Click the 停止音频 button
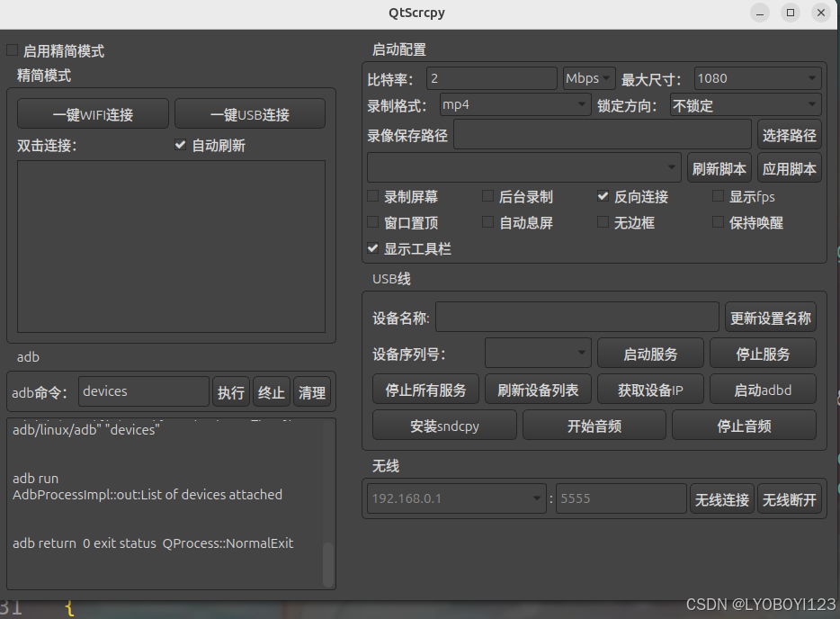Screen dimensions: 840x619 click(744, 425)
